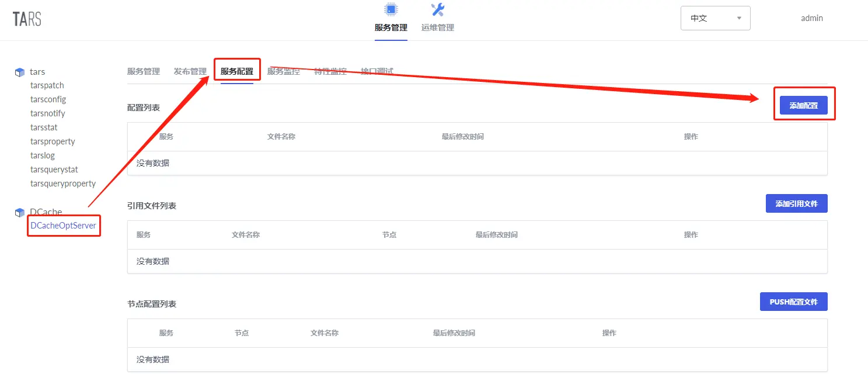This screenshot has height=391, width=868.
Task: Select tarsnotify in the service tree
Action: (47, 113)
